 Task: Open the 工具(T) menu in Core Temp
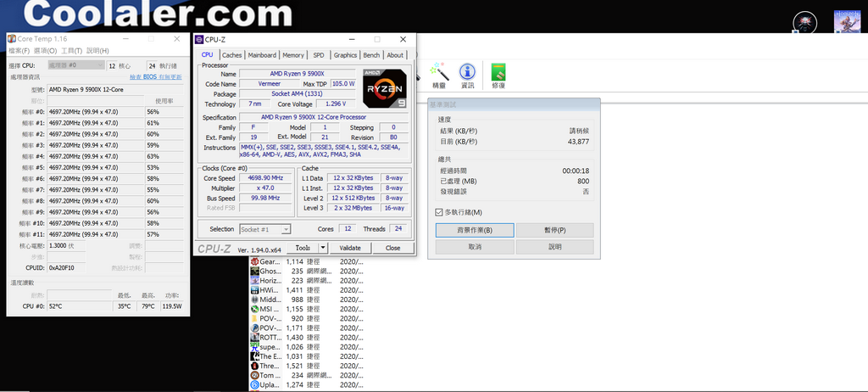point(71,50)
